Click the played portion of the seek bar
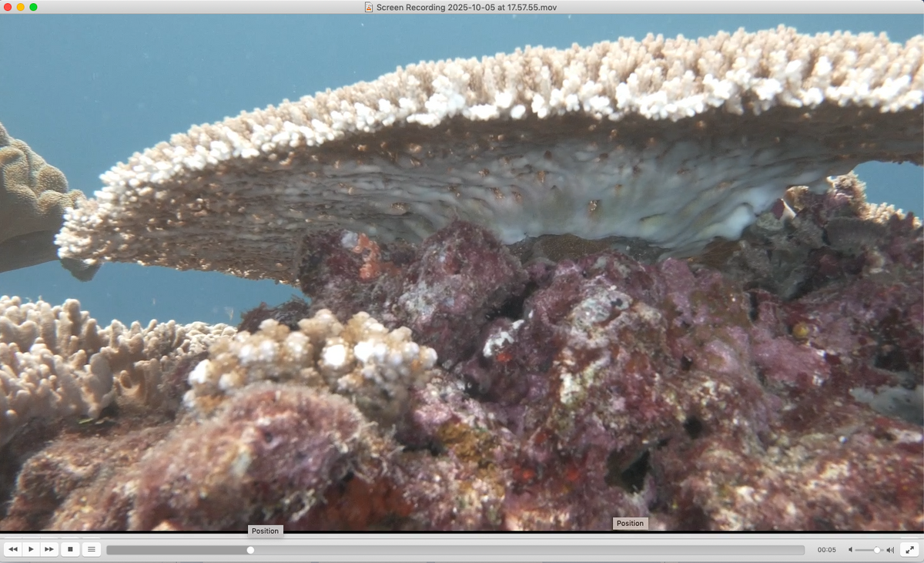The width and height of the screenshot is (924, 563). (177, 550)
